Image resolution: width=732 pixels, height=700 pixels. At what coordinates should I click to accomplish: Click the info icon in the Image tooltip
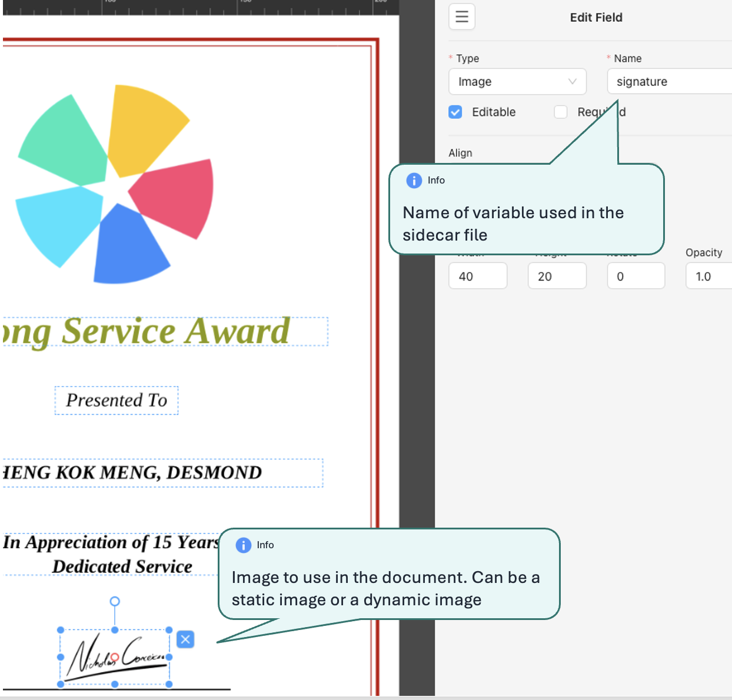(244, 545)
